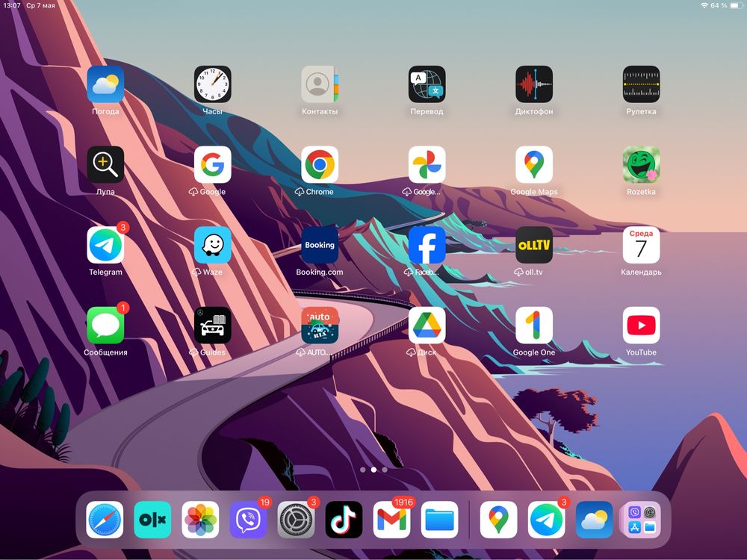Open Apple Photos in the dock
747x560 pixels.
200,520
